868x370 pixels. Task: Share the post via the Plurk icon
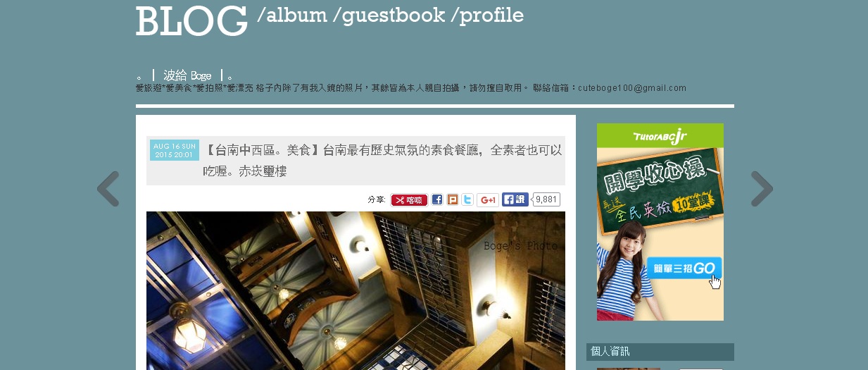tap(453, 199)
